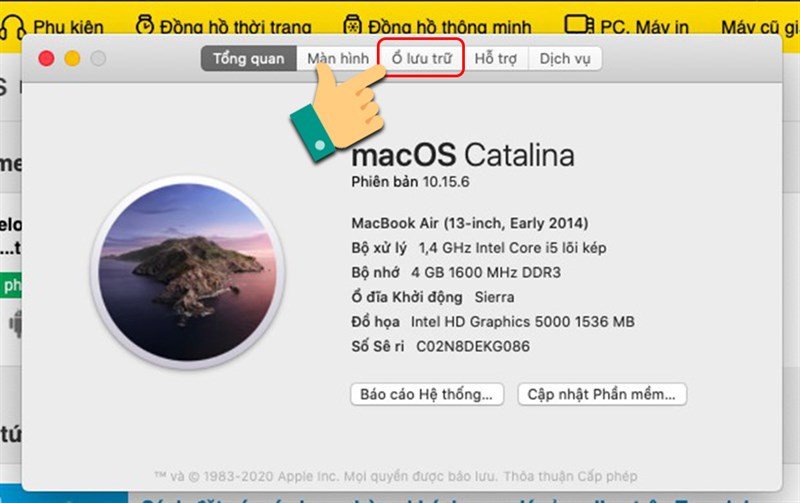800x503 pixels.
Task: Select the Màn hình tab
Action: (338, 59)
